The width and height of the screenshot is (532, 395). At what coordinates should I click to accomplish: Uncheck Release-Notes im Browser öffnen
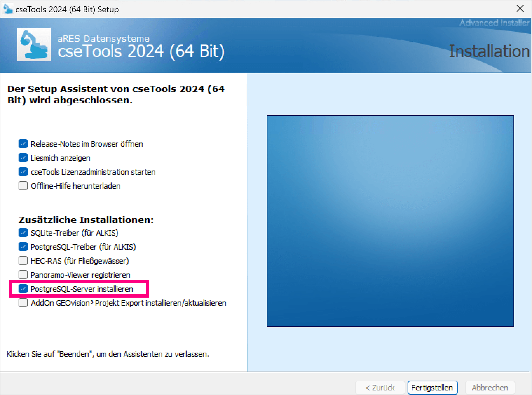click(x=23, y=144)
